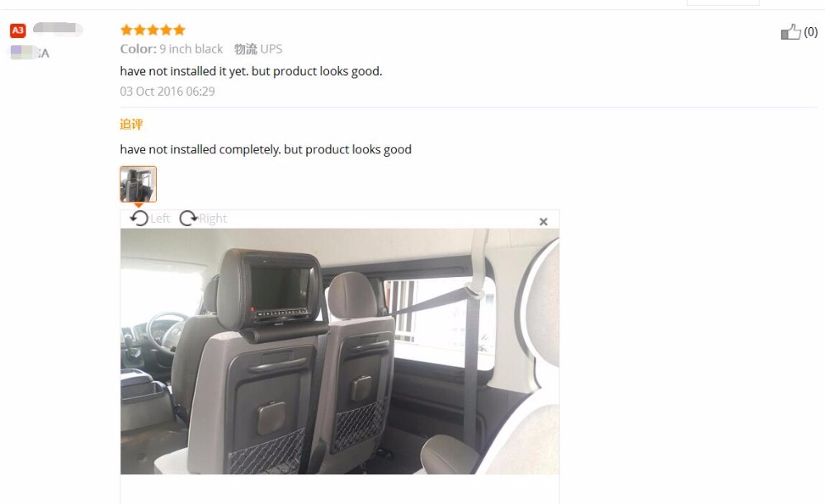
Task: Click the thumbs-up helpful icon
Action: click(790, 32)
